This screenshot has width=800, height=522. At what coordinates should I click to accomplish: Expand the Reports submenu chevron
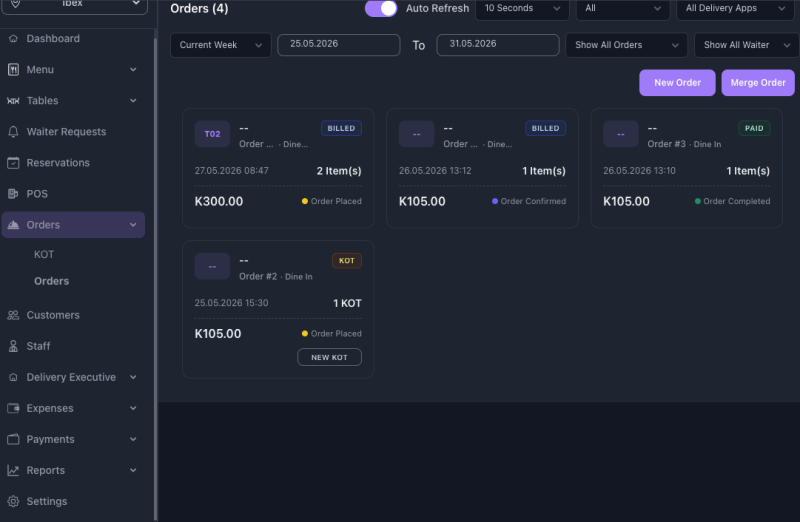pyautogui.click(x=133, y=470)
